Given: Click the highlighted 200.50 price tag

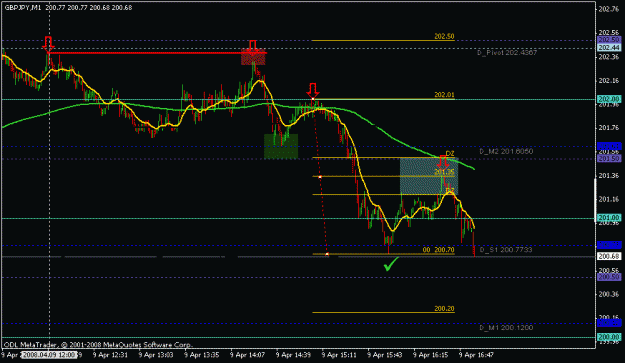Looking at the screenshot, I should click(x=609, y=277).
